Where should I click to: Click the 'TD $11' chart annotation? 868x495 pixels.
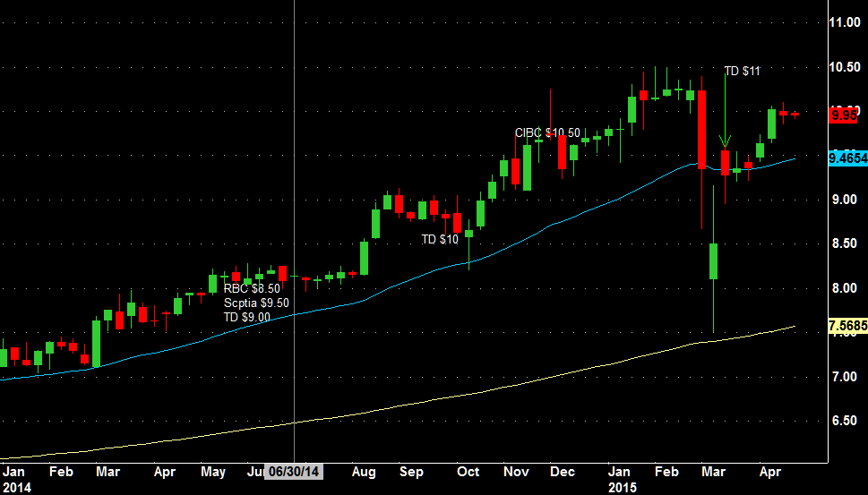pos(742,71)
